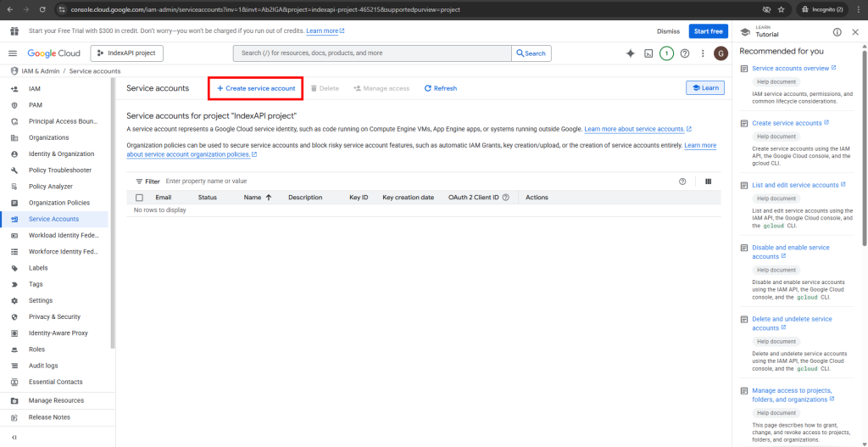Open the help question mark icon
The image size is (868, 447).
[685, 53]
